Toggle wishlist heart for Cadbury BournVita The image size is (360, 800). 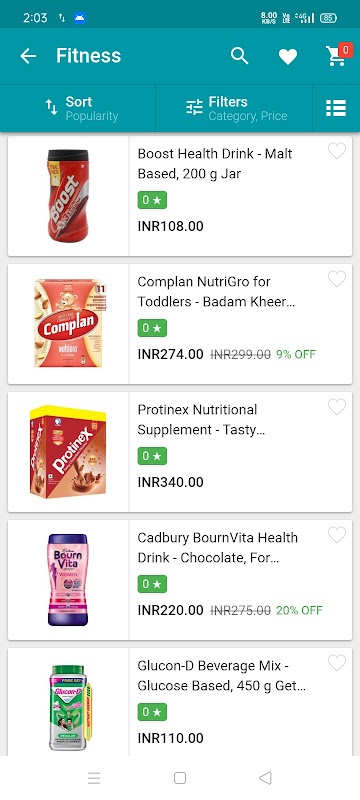click(x=337, y=535)
